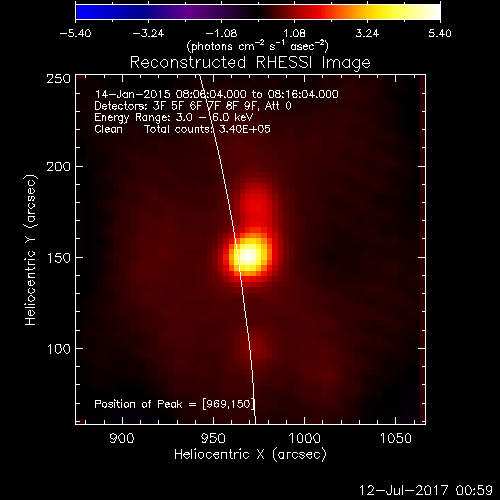This screenshot has width=500, height=500.
Task: Click the units label 'photons cm-2 s-1 asec-2'
Action: click(258, 46)
